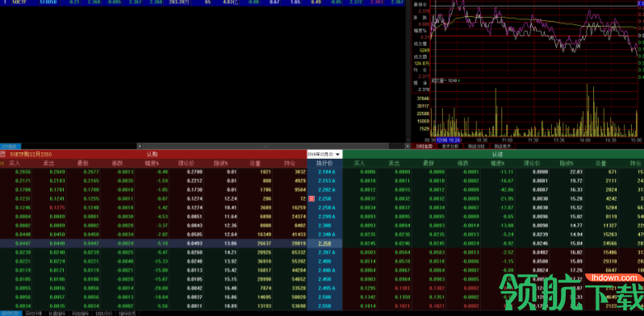Click call volume 26637 in highlighted row
Image resolution: width=644 pixels, height=316 pixels.
click(x=264, y=243)
